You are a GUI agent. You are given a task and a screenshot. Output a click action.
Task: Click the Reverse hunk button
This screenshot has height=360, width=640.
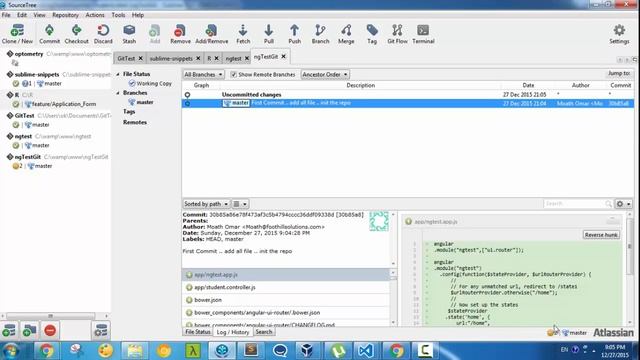click(601, 235)
